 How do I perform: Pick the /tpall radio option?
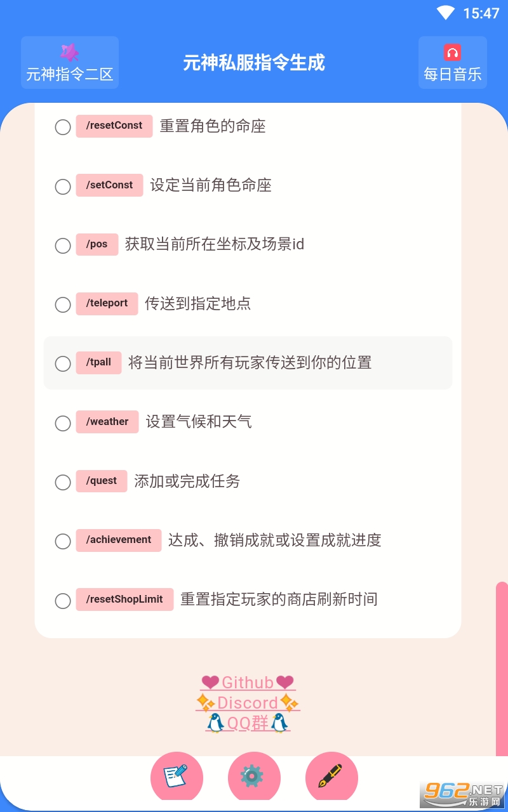pyautogui.click(x=63, y=363)
